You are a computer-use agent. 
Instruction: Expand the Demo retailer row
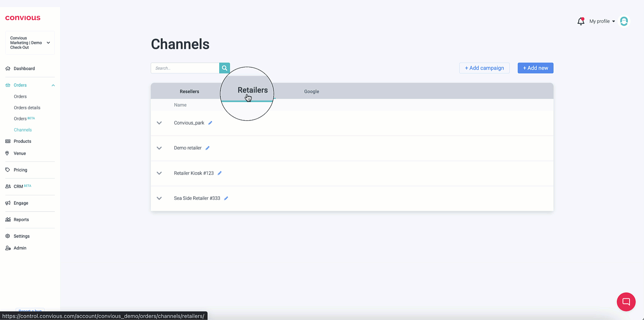click(159, 148)
